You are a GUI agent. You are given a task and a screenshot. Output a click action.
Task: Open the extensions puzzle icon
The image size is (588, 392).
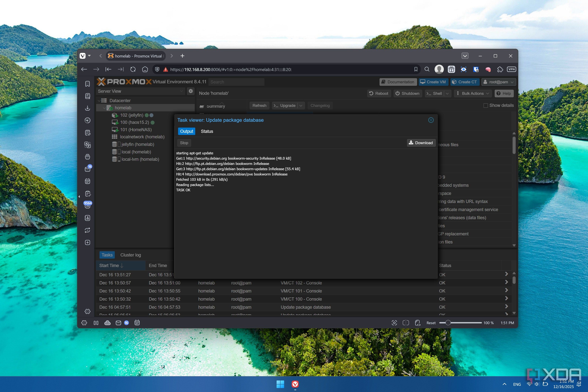click(500, 70)
